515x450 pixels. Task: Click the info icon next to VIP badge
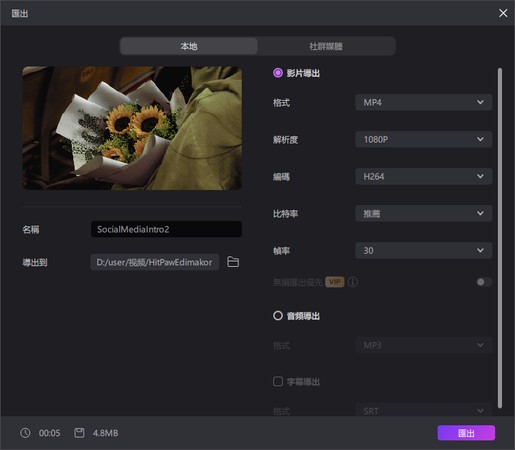click(x=353, y=282)
